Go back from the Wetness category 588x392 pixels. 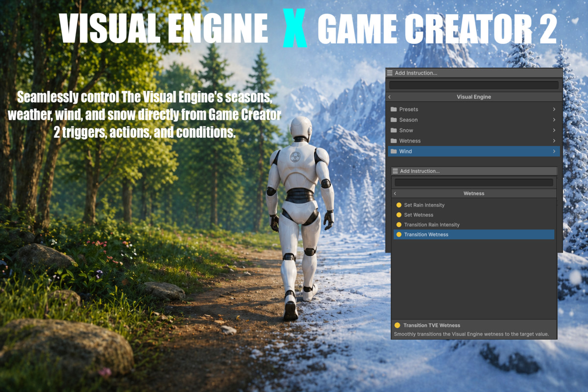[x=395, y=194]
